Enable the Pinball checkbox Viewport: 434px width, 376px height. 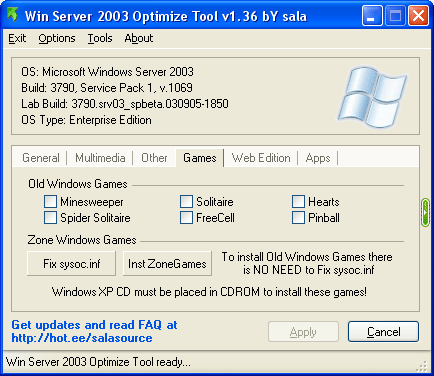coord(298,218)
